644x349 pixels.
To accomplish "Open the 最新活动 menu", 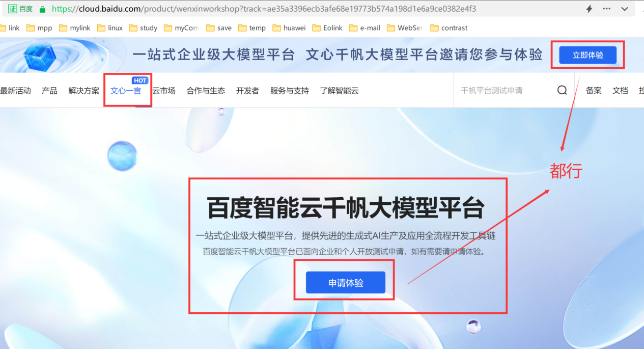I will [x=15, y=91].
